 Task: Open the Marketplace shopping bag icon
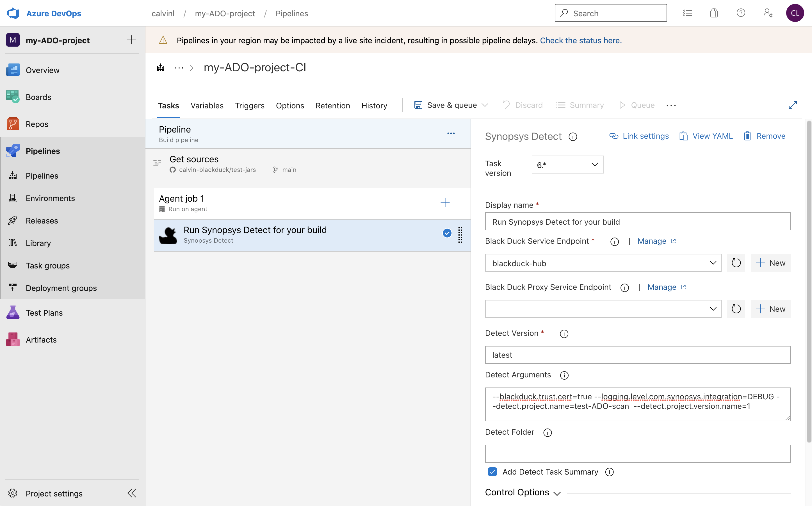714,13
